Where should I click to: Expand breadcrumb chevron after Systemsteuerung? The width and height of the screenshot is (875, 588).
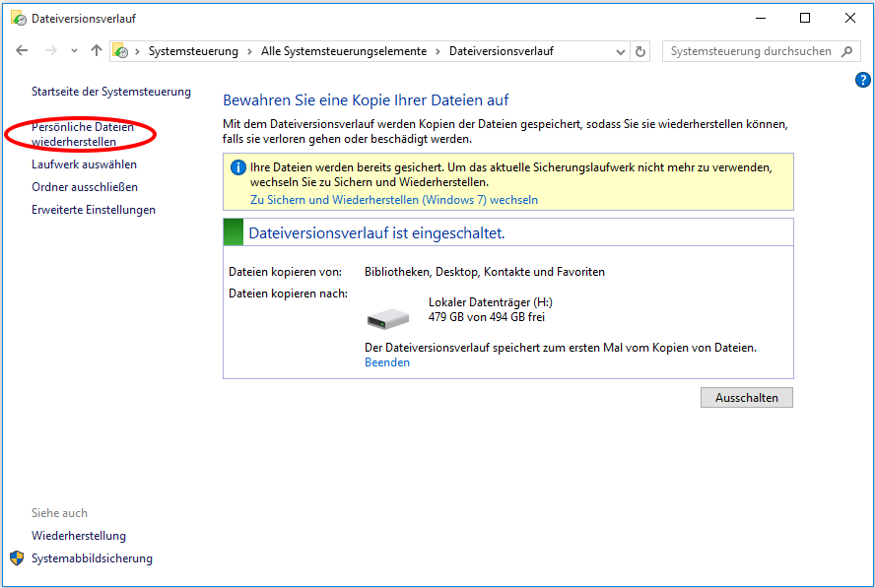coord(249,52)
